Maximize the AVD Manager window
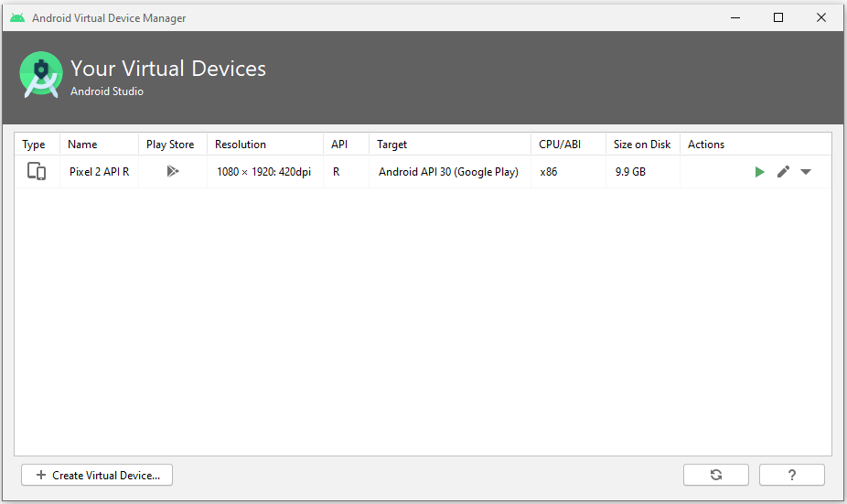The image size is (847, 504). coord(778,17)
